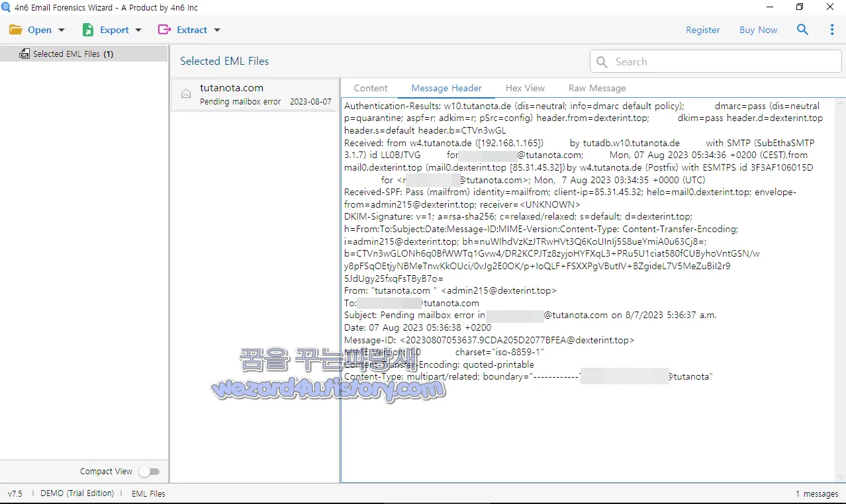
Task: Click the 2023-08-07 date in email list
Action: click(x=310, y=102)
